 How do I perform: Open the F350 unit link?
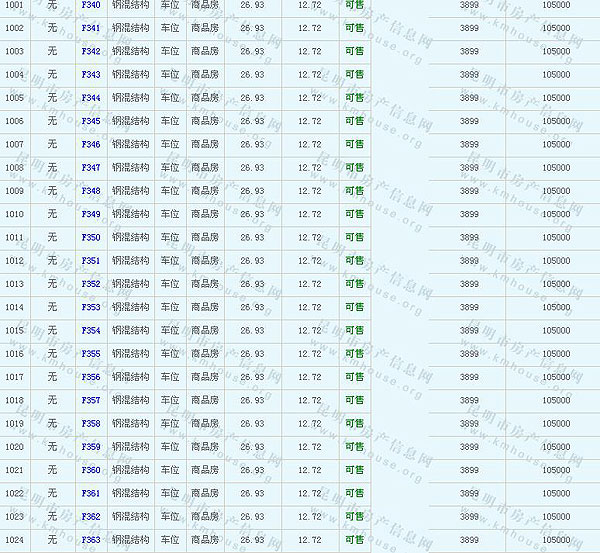pos(90,237)
